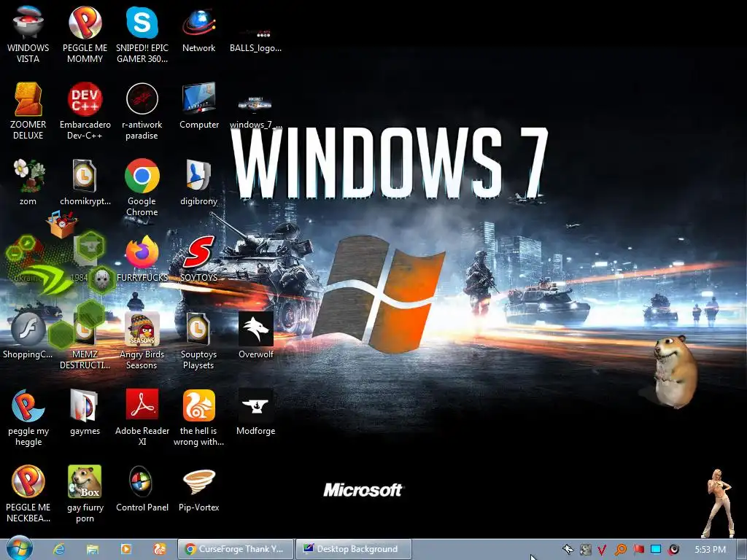This screenshot has width=747, height=560.
Task: Select the MEMZ DESTRUCTI file icon
Action: [85, 341]
